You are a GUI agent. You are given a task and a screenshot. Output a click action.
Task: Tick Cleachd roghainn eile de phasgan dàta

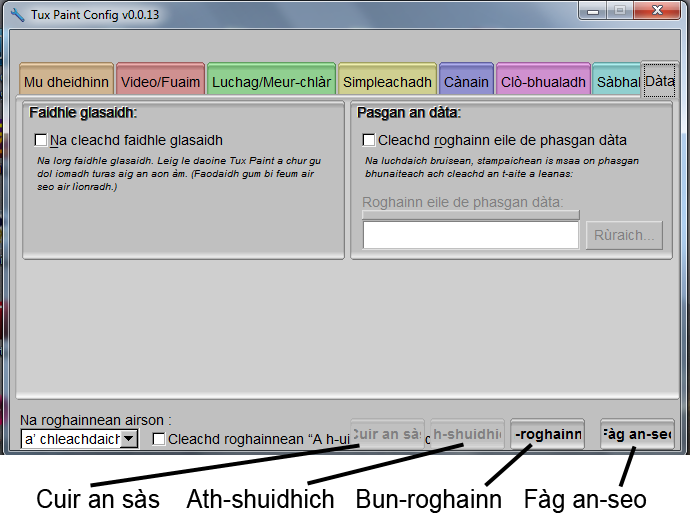[369, 141]
